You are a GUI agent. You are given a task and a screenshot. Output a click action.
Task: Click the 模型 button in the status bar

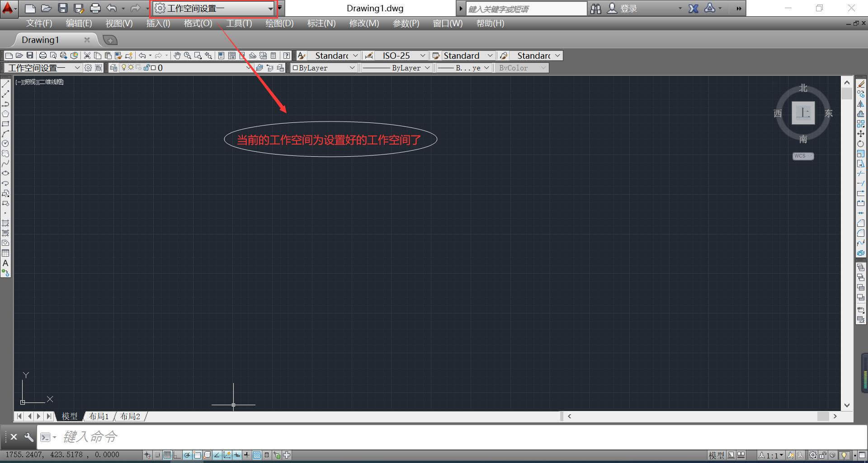pyautogui.click(x=716, y=455)
